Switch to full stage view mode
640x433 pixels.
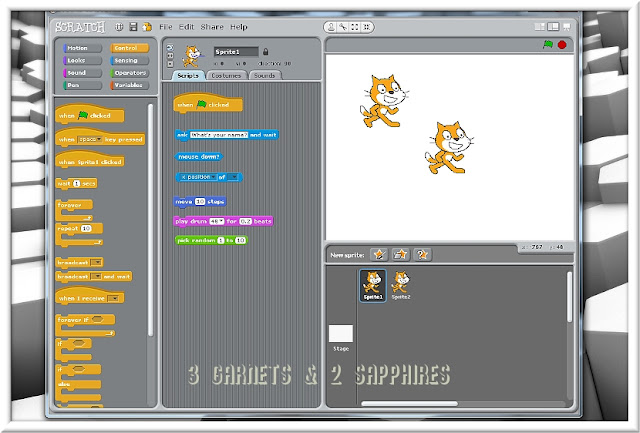coord(553,27)
